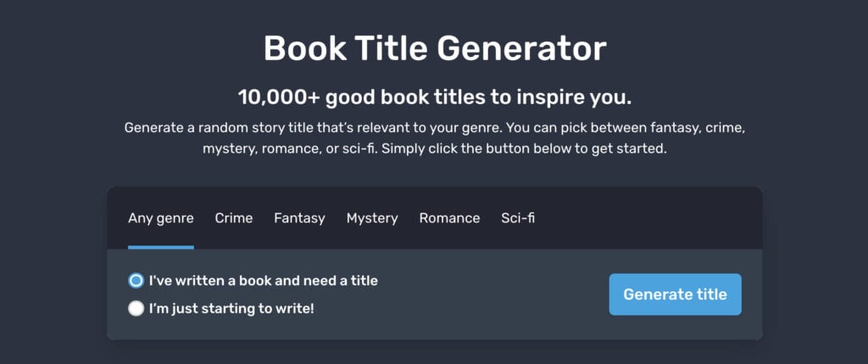Click the blue underline beneath Any genre tab
The height and width of the screenshot is (364, 868).
point(161,247)
